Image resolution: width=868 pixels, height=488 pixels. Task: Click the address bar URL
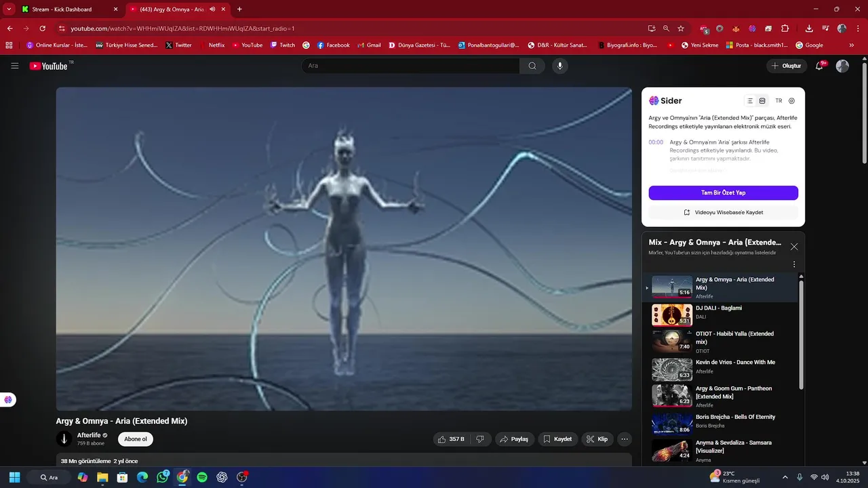182,28
